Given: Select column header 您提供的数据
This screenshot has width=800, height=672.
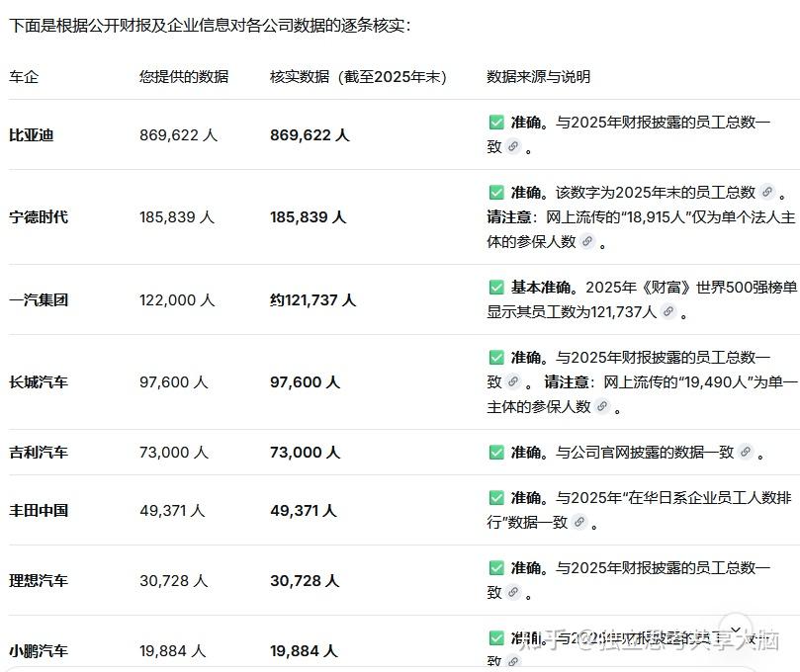Looking at the screenshot, I should click(x=184, y=77).
